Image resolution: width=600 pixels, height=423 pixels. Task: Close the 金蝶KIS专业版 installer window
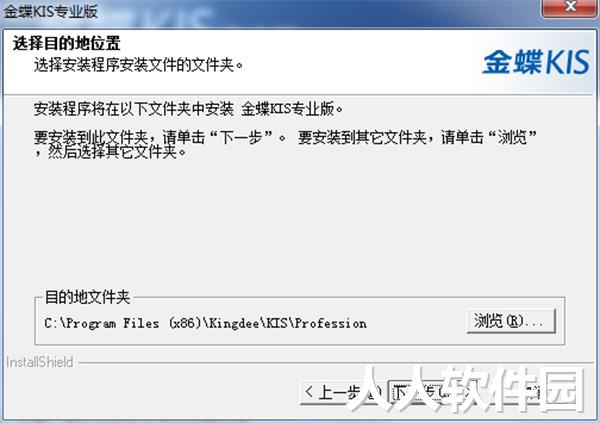(x=569, y=8)
